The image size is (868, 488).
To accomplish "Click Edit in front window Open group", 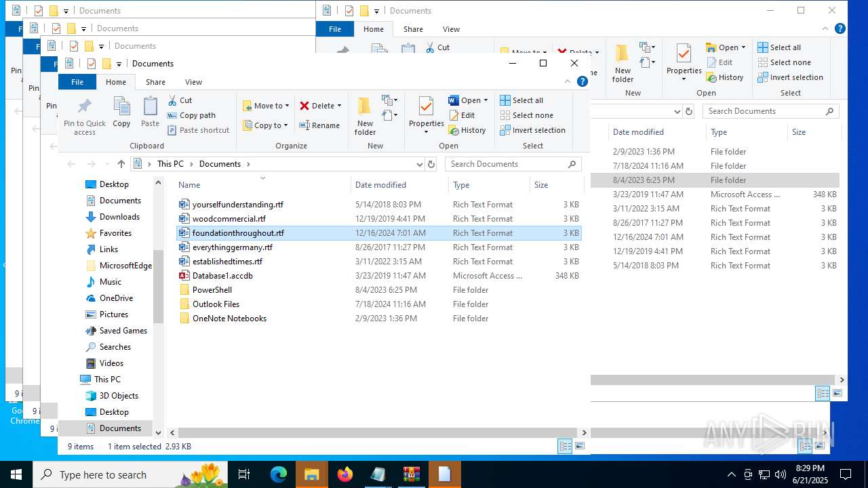I will pyautogui.click(x=462, y=115).
